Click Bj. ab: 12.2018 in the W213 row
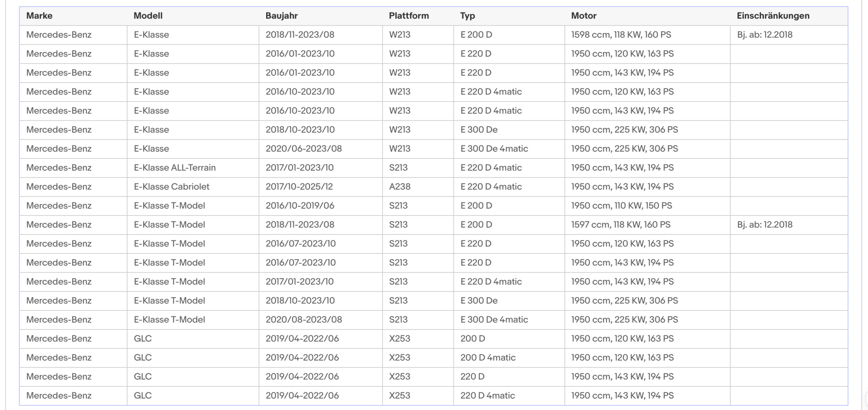Screen dimensions: 868x410 point(765,35)
